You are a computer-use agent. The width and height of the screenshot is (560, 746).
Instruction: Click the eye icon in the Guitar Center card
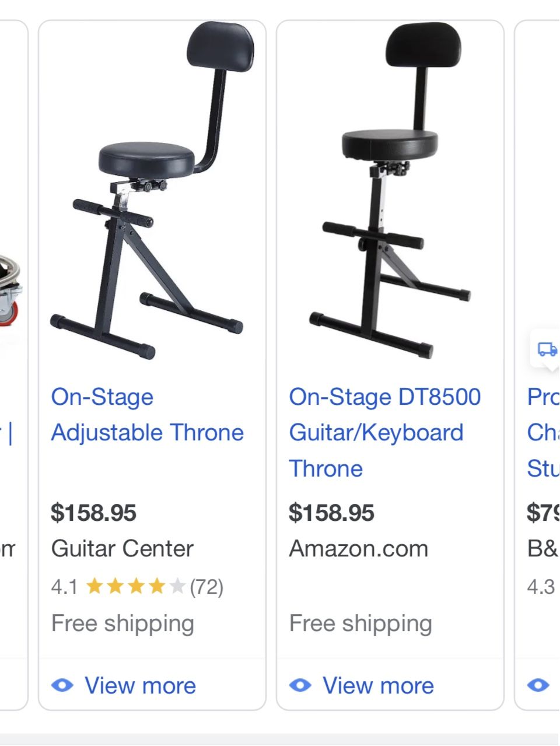[x=62, y=685]
